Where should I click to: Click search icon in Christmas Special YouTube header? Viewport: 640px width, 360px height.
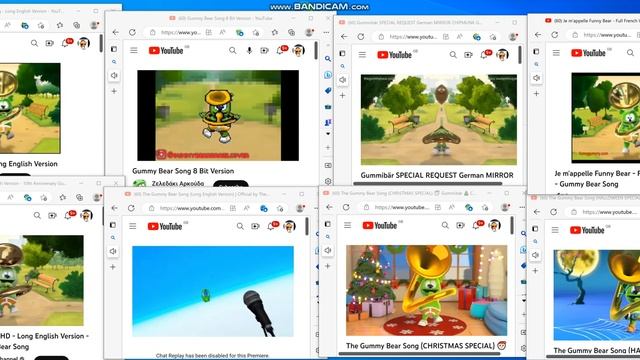pyautogui.click(x=445, y=225)
